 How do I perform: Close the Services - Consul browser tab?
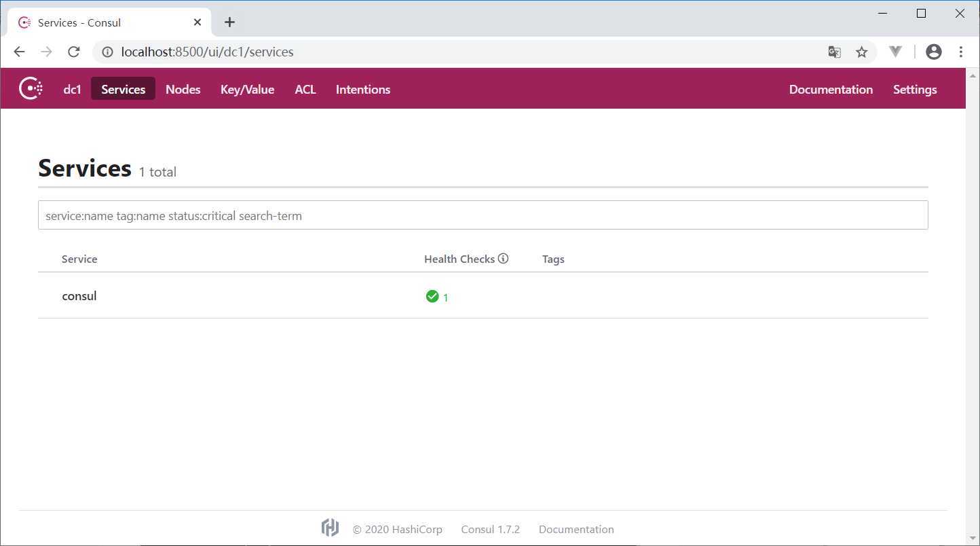(x=197, y=22)
